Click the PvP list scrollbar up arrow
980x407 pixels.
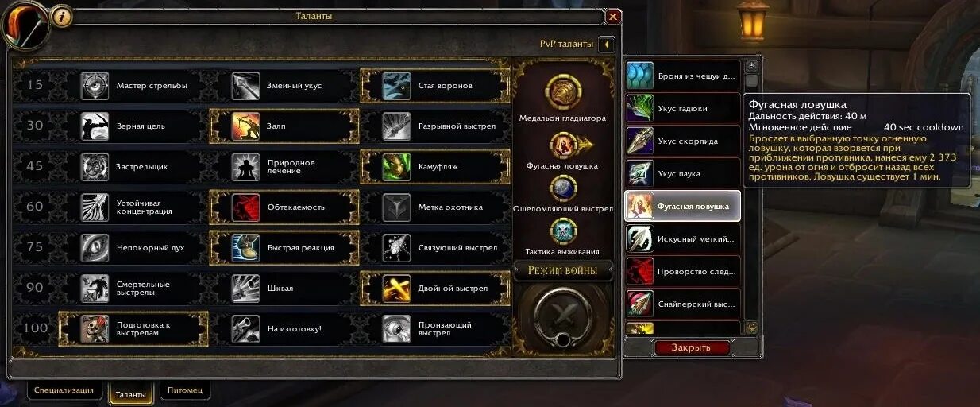coord(751,65)
